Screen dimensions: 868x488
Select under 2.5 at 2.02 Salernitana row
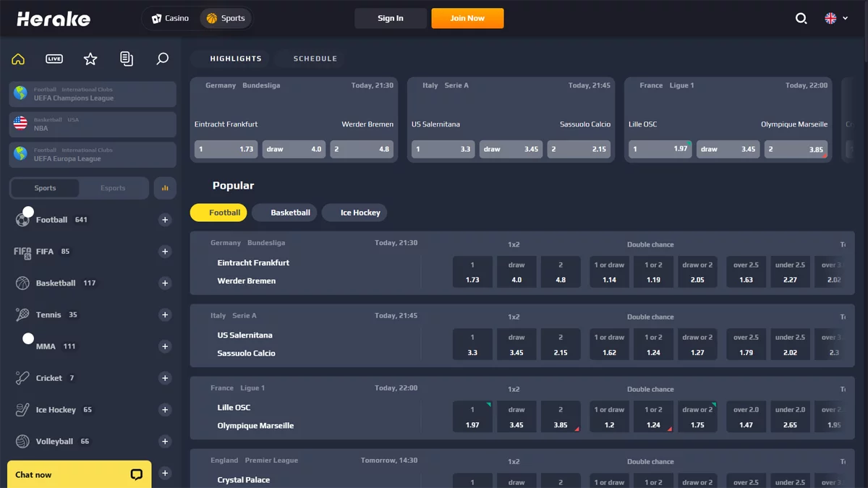click(x=790, y=344)
